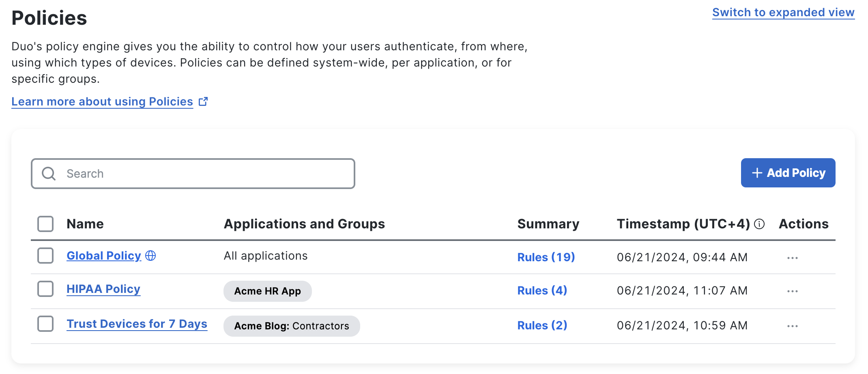The width and height of the screenshot is (868, 374).
Task: Select the Acme HR App tag
Action: 267,291
